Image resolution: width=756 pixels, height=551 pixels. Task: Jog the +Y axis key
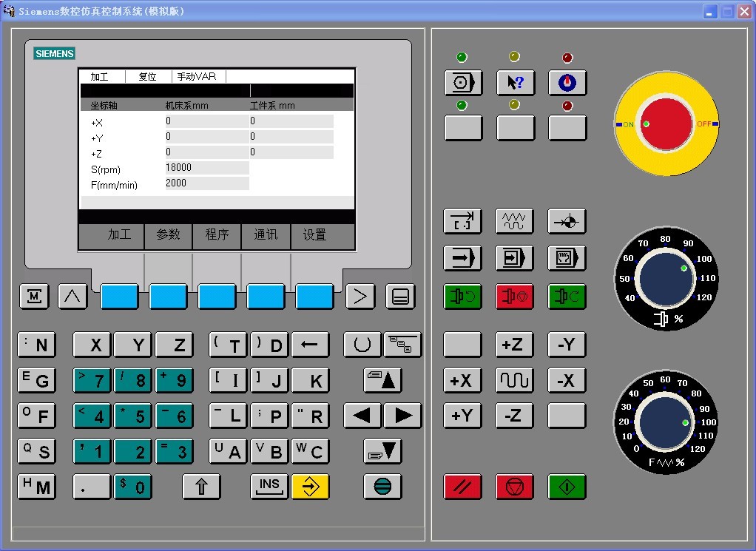tap(462, 416)
